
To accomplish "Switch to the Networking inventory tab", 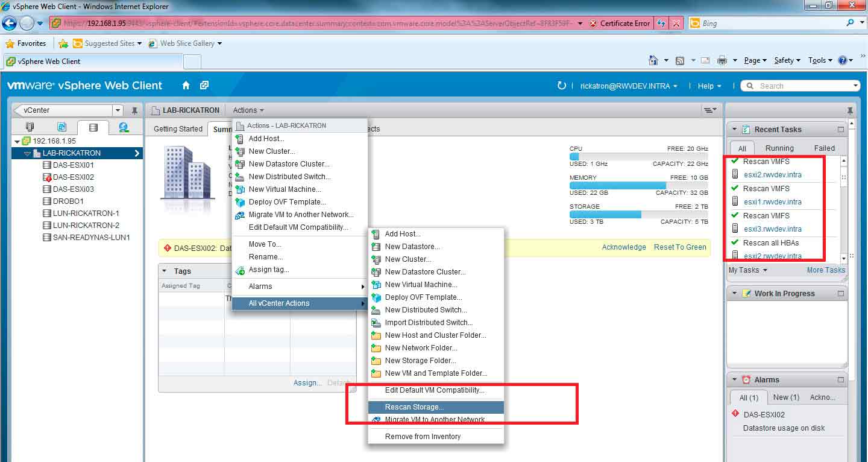I will (x=124, y=127).
